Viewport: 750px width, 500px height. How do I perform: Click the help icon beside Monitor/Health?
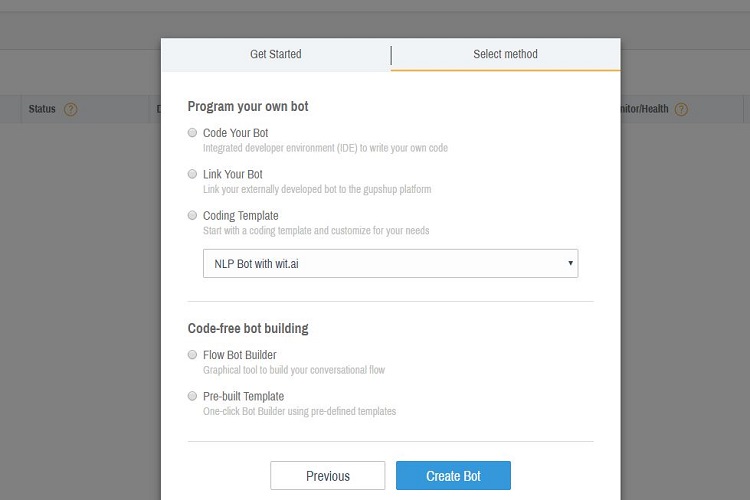tap(681, 110)
